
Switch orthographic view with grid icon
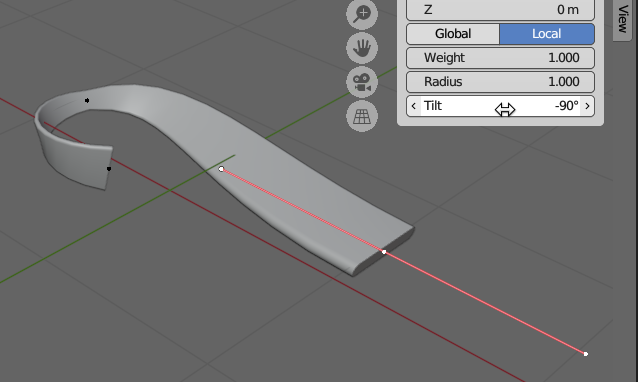(x=362, y=116)
